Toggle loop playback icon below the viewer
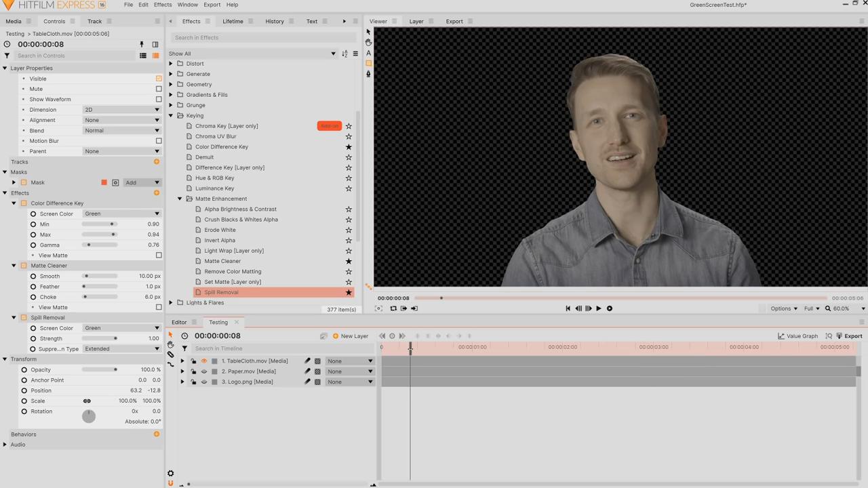The height and width of the screenshot is (488, 868). [393, 308]
